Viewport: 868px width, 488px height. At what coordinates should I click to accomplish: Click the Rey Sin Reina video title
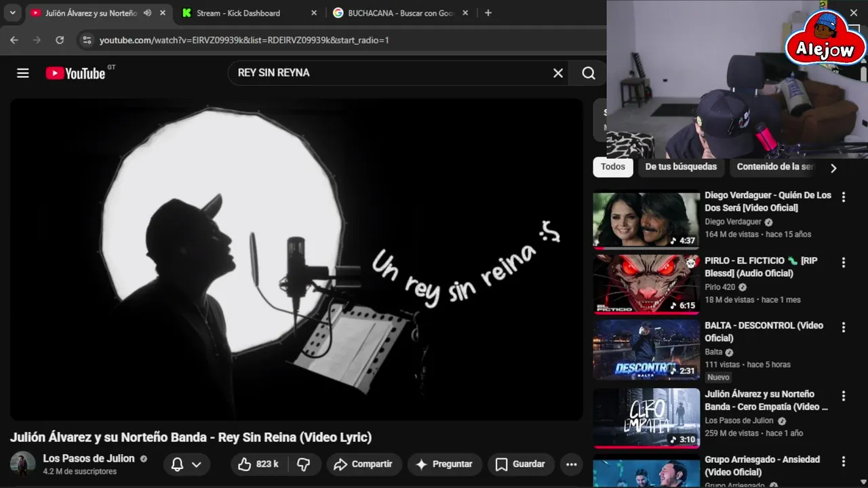(x=191, y=438)
